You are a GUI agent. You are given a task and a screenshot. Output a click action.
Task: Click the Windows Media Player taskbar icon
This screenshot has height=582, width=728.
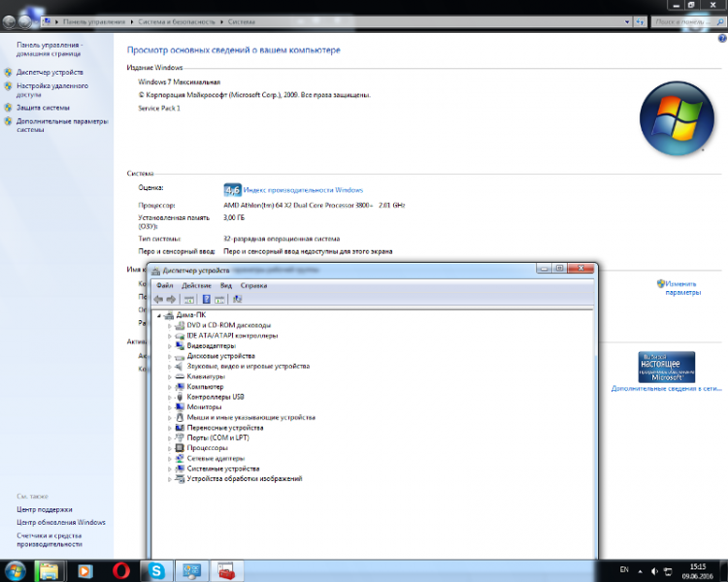click(84, 570)
